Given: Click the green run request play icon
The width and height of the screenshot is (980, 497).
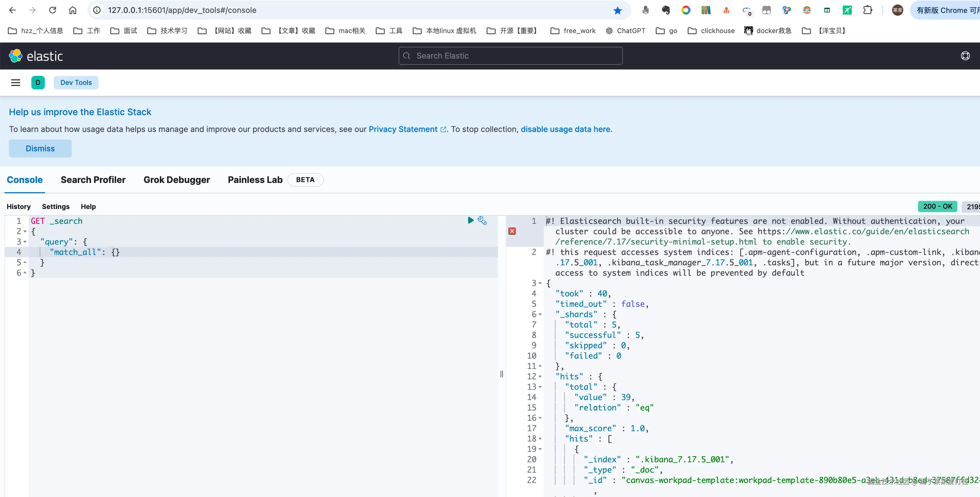Looking at the screenshot, I should click(471, 220).
